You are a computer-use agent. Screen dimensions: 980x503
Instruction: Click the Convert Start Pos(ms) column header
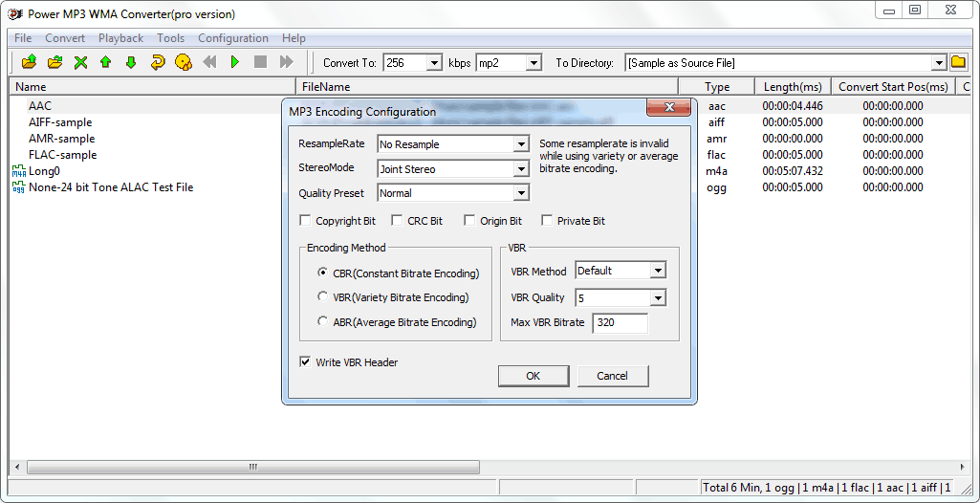(894, 87)
